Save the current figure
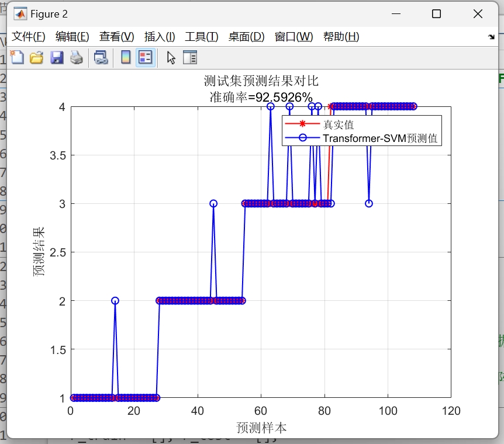The image size is (504, 444). [x=56, y=57]
